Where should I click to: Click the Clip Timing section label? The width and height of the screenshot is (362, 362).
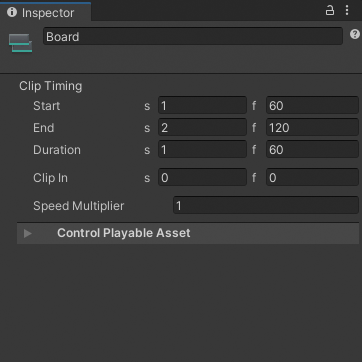click(x=51, y=86)
